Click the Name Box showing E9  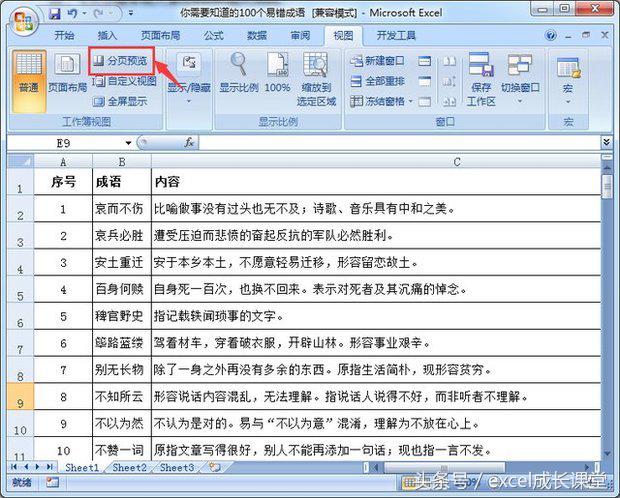[x=64, y=143]
